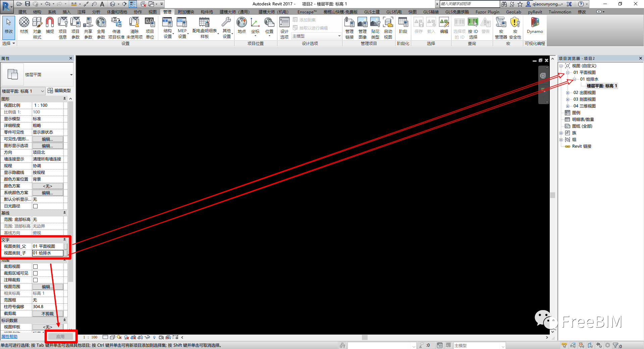Switch to the 结构 ribbon tab

click(37, 12)
